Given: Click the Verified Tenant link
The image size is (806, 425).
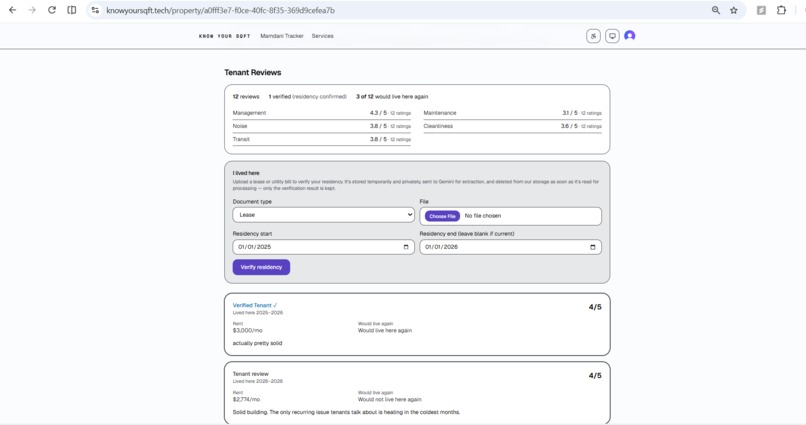Looking at the screenshot, I should coord(254,305).
